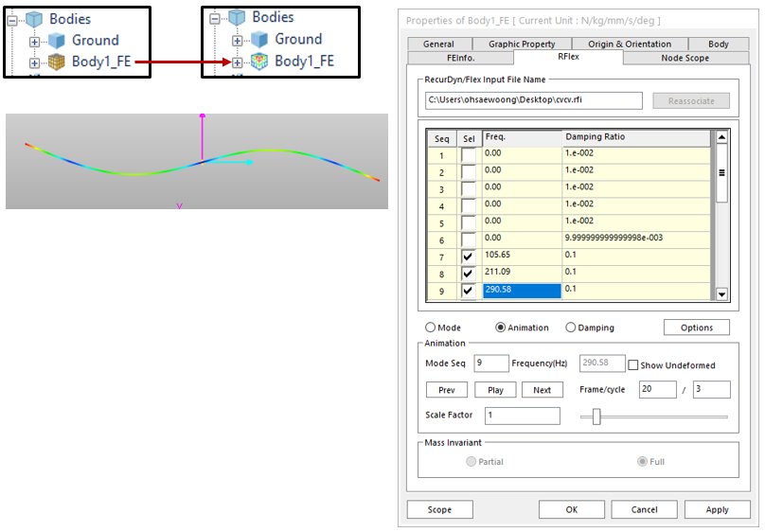
Task: Click the cycle count field showing 3
Action: point(712,390)
